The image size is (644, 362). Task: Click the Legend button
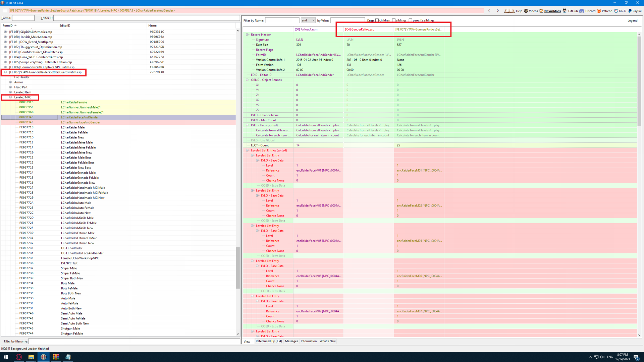click(632, 20)
